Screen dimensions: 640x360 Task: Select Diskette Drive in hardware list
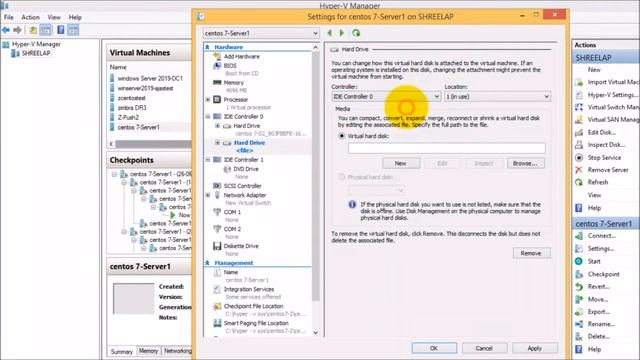tap(241, 246)
